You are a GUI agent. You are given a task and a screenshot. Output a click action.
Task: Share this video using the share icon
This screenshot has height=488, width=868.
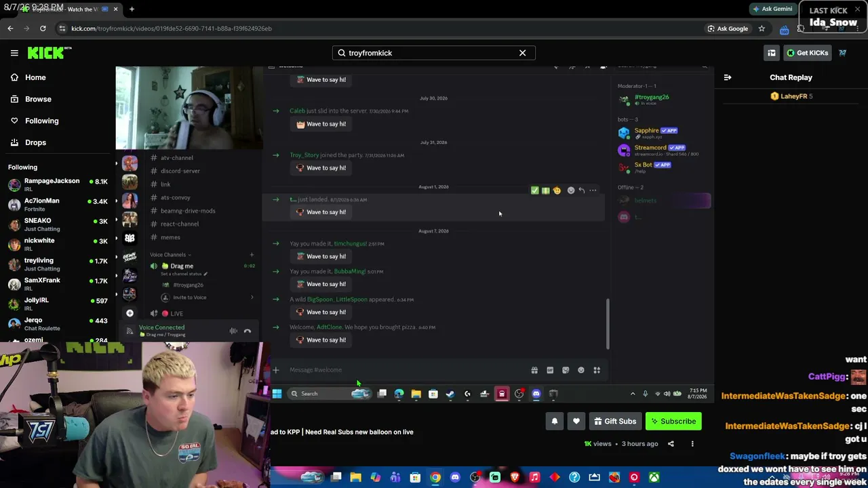coord(671,444)
